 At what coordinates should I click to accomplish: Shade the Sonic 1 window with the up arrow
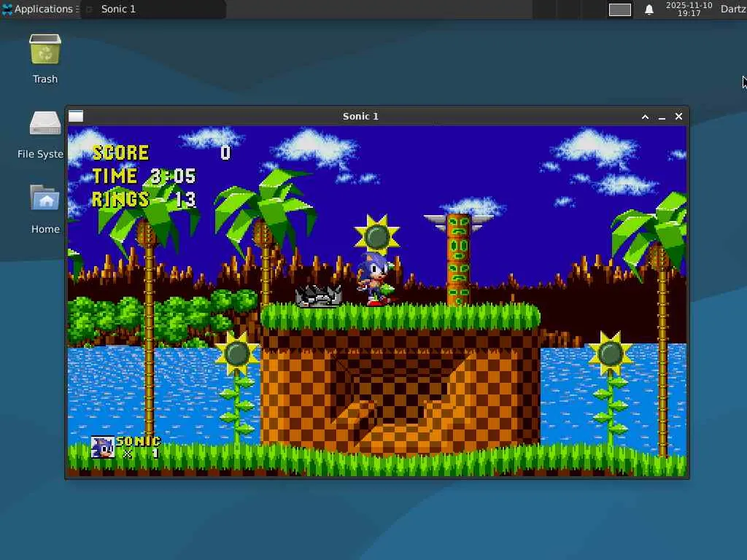[645, 117]
